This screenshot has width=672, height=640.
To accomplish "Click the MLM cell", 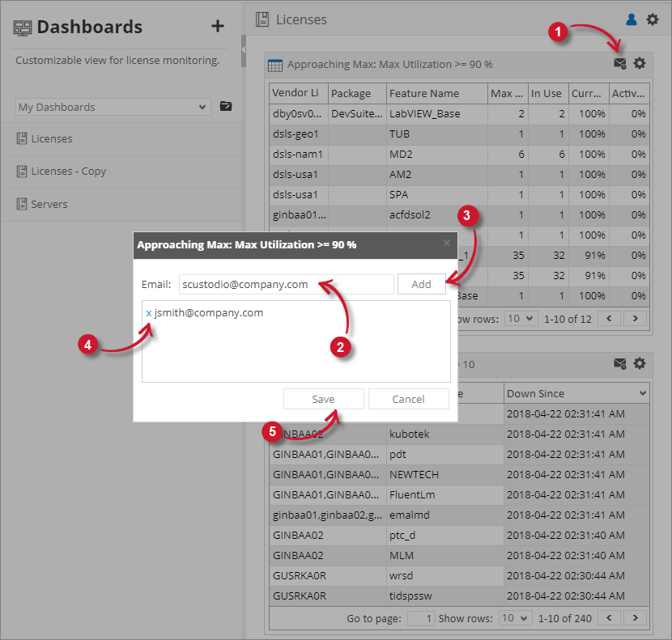I will [444, 555].
